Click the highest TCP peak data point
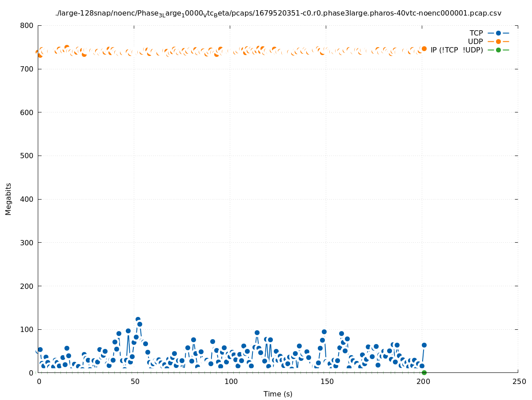This screenshot has height=400, width=532. click(x=138, y=320)
